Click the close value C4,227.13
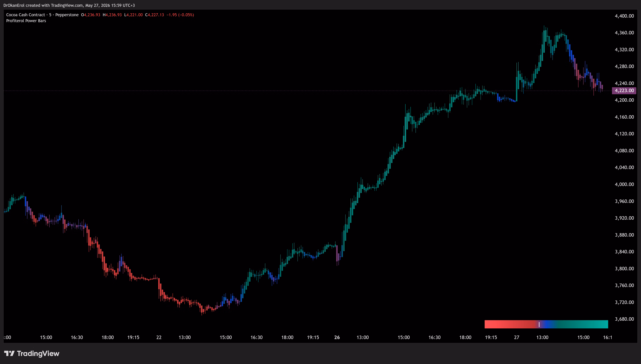 [x=155, y=15]
